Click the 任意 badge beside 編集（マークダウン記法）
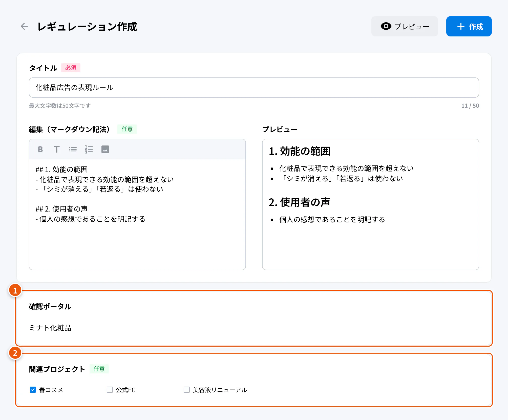Screen dimensions: 508x420 point(127,129)
